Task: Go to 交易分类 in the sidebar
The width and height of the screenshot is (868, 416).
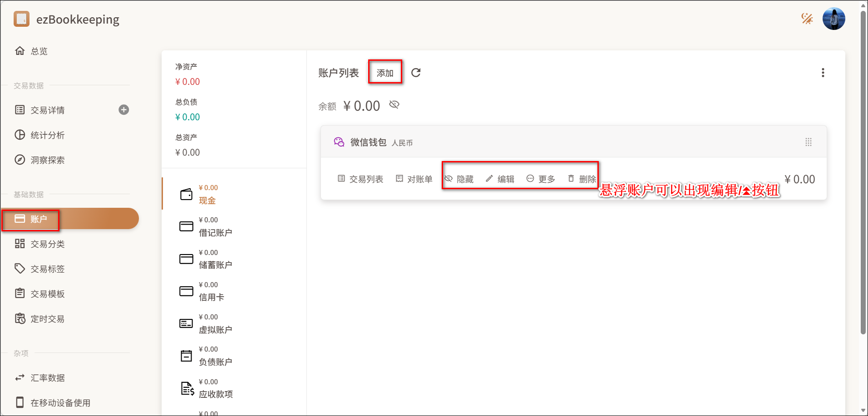Action: point(47,244)
